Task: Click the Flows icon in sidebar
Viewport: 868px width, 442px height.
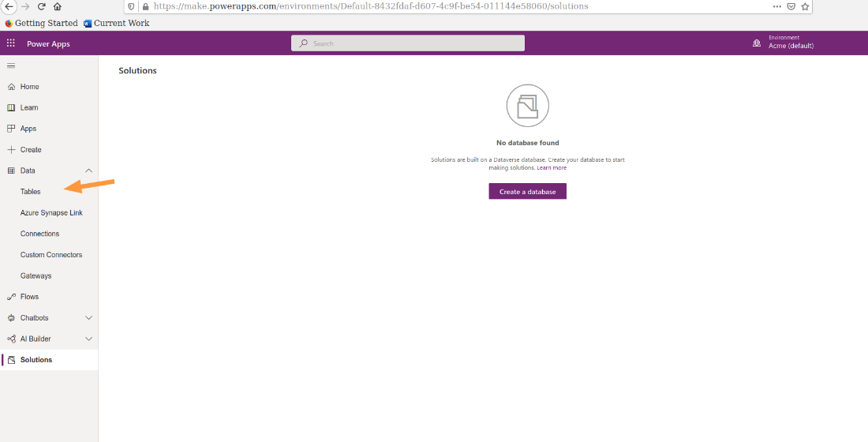Action: point(11,297)
